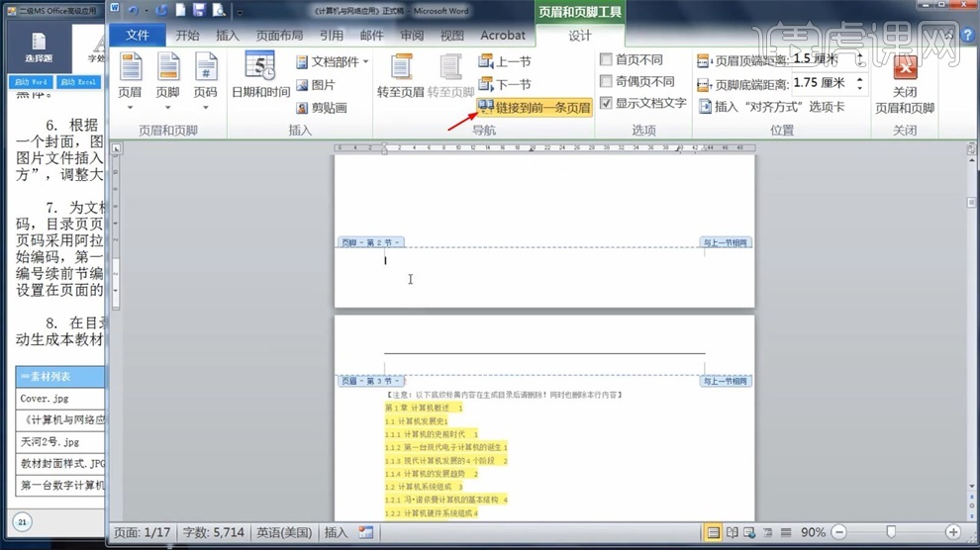Click the 90% zoom level button
The image size is (980, 550).
(x=813, y=532)
